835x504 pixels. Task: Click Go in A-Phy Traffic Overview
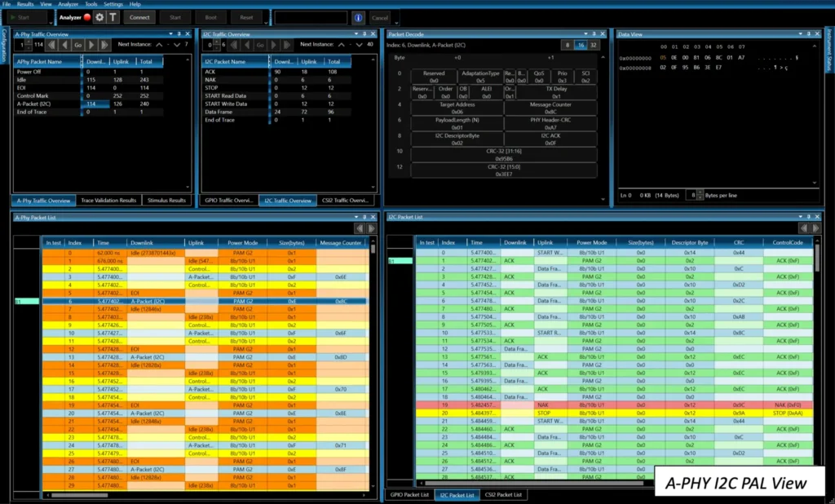tap(79, 45)
